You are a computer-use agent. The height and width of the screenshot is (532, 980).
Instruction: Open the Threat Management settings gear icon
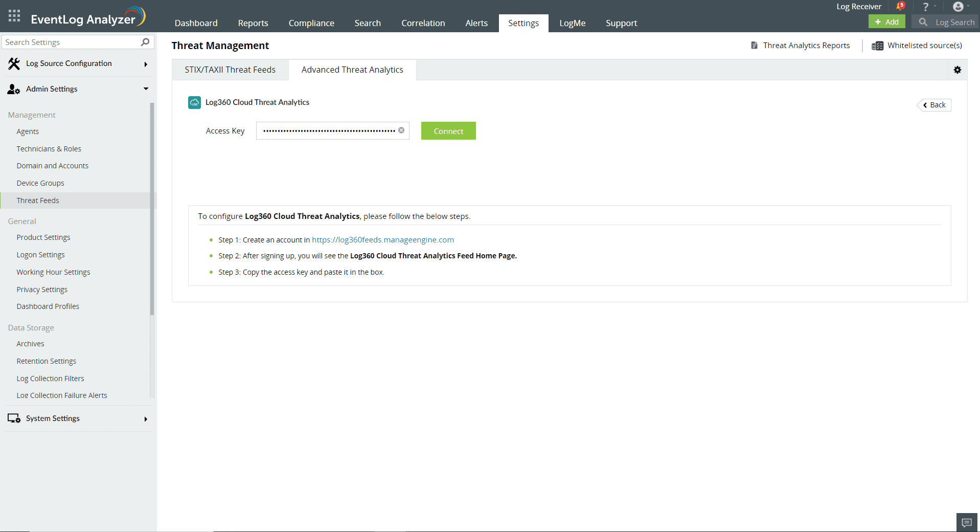[x=958, y=70]
